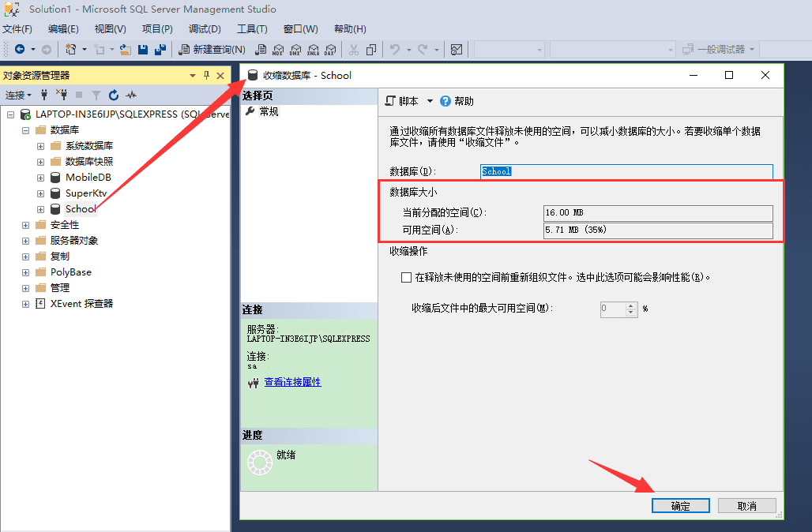Collapse the LAPTOP-IN3E6IJP server node

(x=10, y=114)
